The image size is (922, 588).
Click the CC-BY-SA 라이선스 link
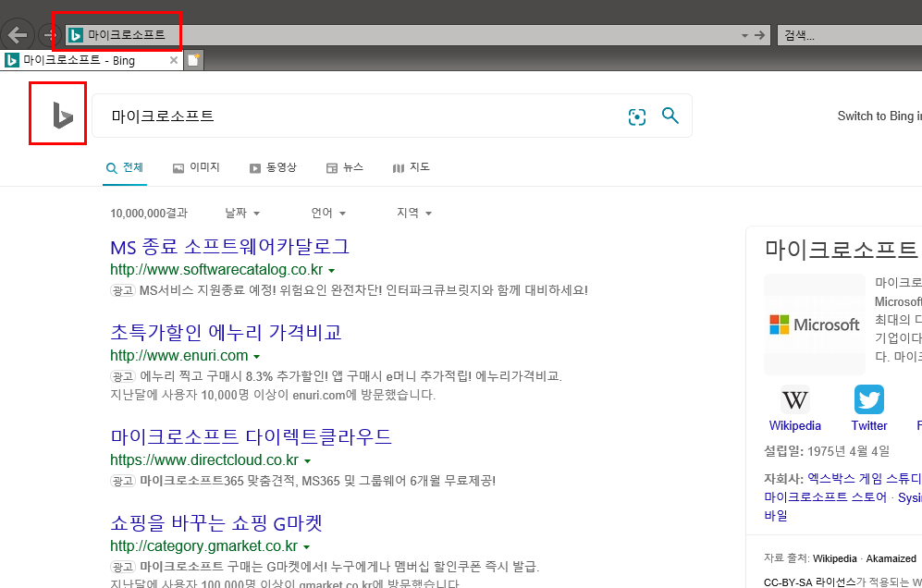pos(810,582)
